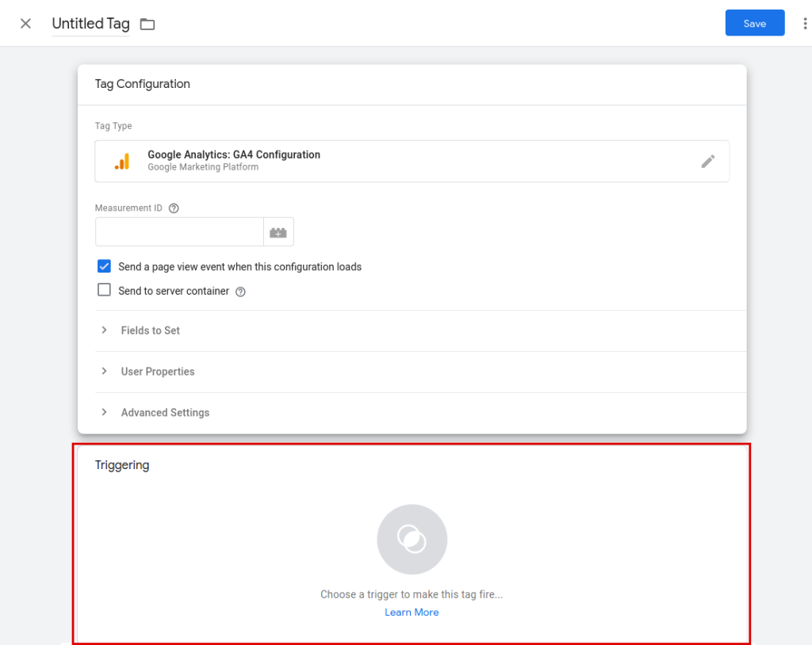Open the three-dot more options menu
Image resolution: width=812 pixels, height=645 pixels.
point(805,24)
